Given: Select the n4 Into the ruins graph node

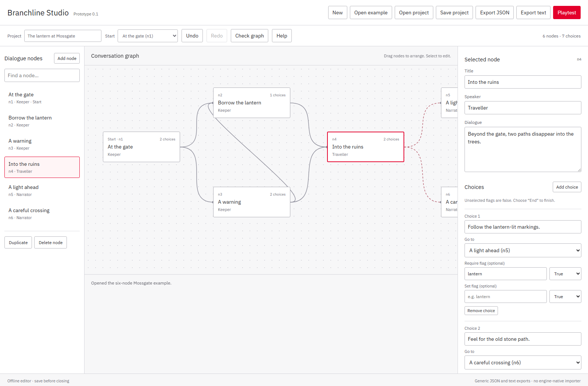Looking at the screenshot, I should (366, 147).
